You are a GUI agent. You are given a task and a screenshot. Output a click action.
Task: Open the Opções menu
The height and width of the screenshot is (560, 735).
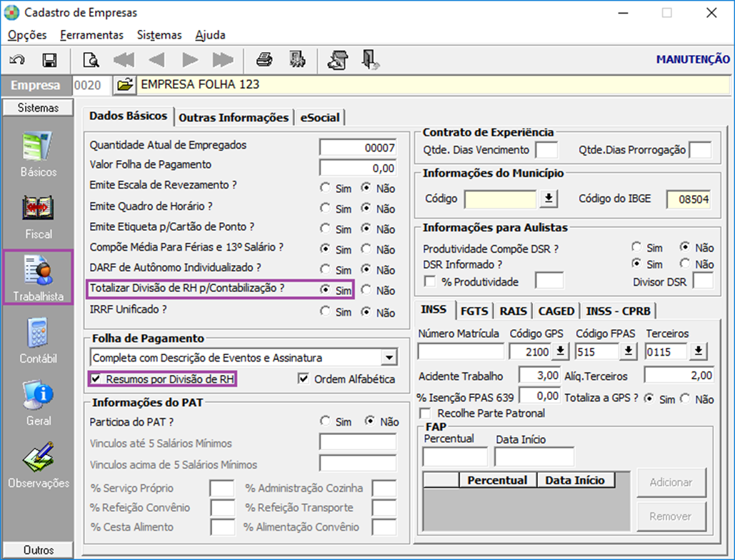pos(27,35)
